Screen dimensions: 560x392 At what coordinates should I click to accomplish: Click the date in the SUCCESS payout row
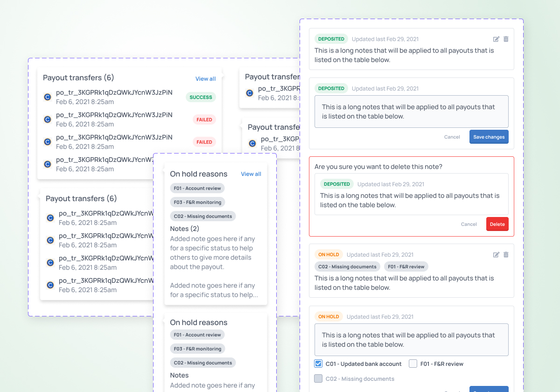point(85,102)
